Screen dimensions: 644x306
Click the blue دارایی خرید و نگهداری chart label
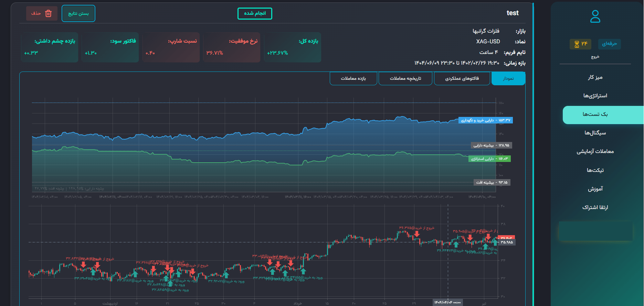[x=485, y=120]
